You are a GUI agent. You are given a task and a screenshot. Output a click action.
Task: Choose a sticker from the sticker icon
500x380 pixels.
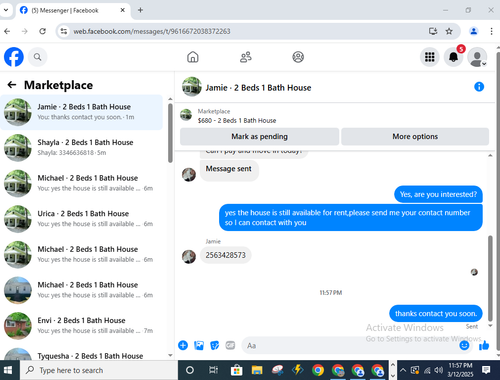(x=215, y=345)
